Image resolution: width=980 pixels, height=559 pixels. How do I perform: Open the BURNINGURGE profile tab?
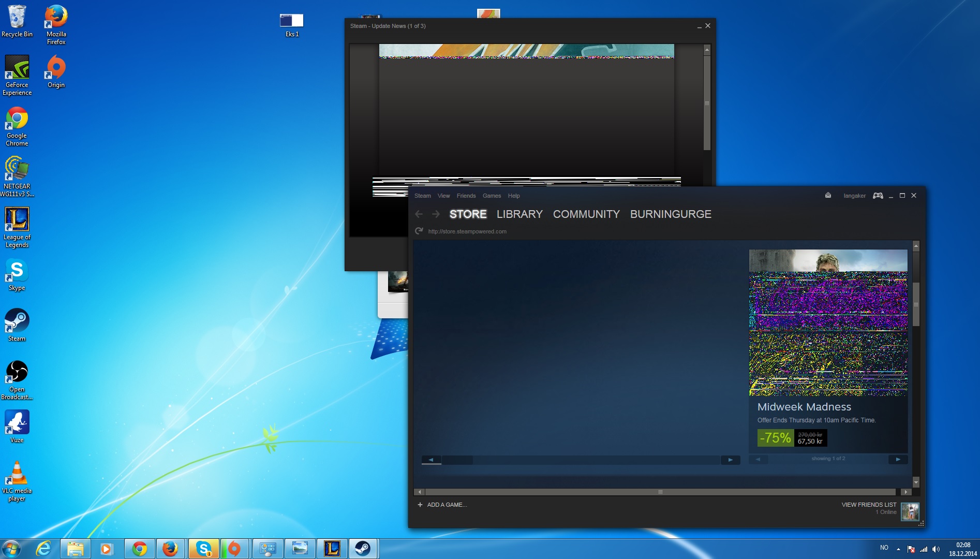[x=671, y=214]
